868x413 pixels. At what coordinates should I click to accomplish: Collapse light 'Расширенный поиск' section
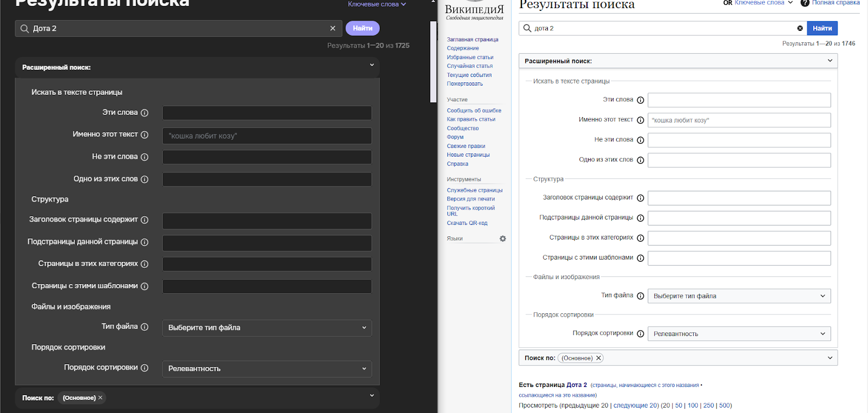click(829, 61)
